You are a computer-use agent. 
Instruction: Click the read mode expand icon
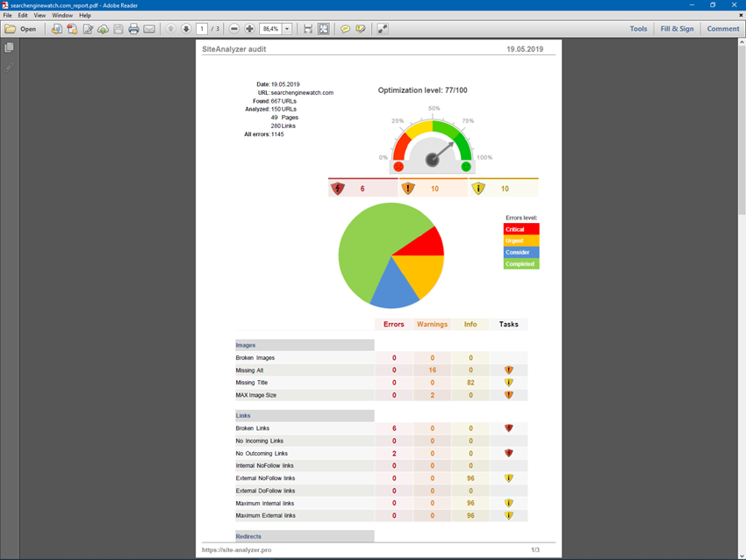(x=383, y=29)
